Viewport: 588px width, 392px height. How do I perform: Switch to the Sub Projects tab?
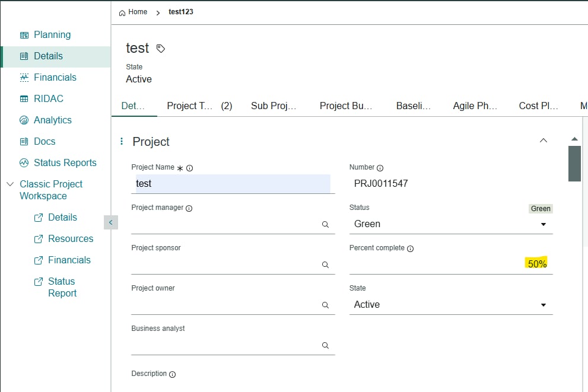point(275,106)
